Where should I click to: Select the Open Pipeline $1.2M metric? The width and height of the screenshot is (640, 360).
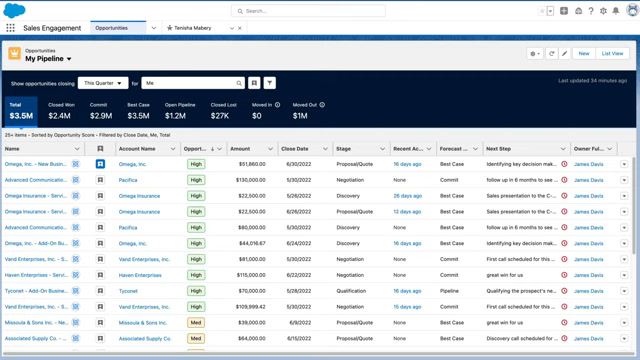[x=179, y=111]
